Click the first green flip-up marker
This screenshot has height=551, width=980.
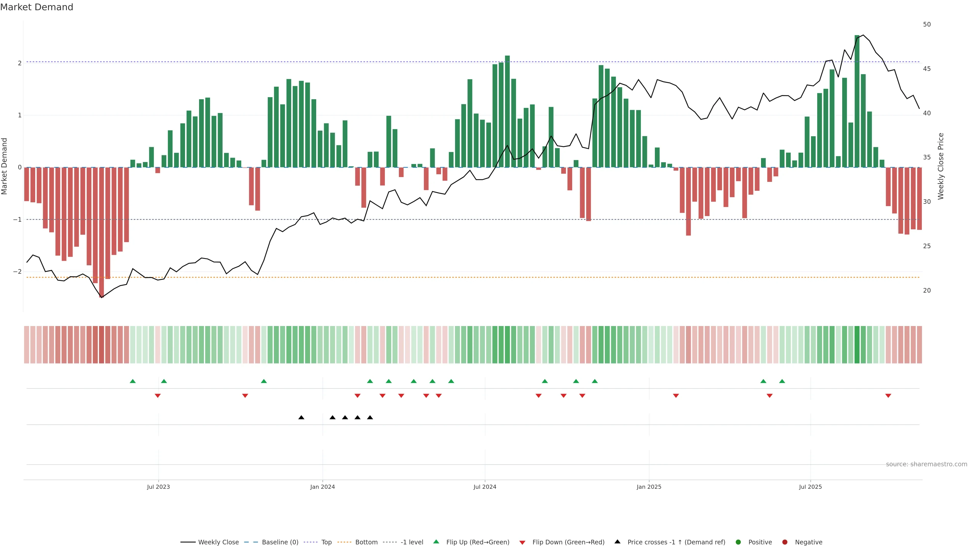(x=133, y=381)
